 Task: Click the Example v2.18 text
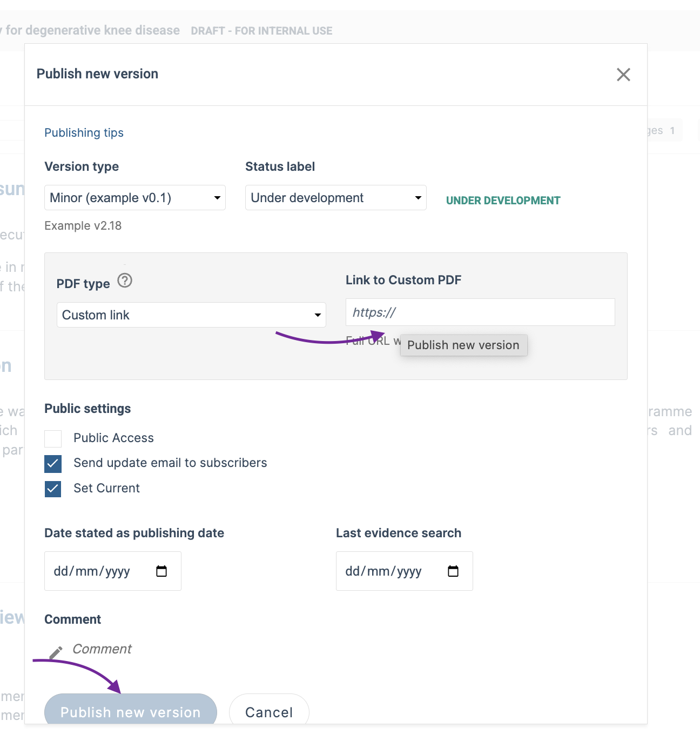(x=83, y=226)
